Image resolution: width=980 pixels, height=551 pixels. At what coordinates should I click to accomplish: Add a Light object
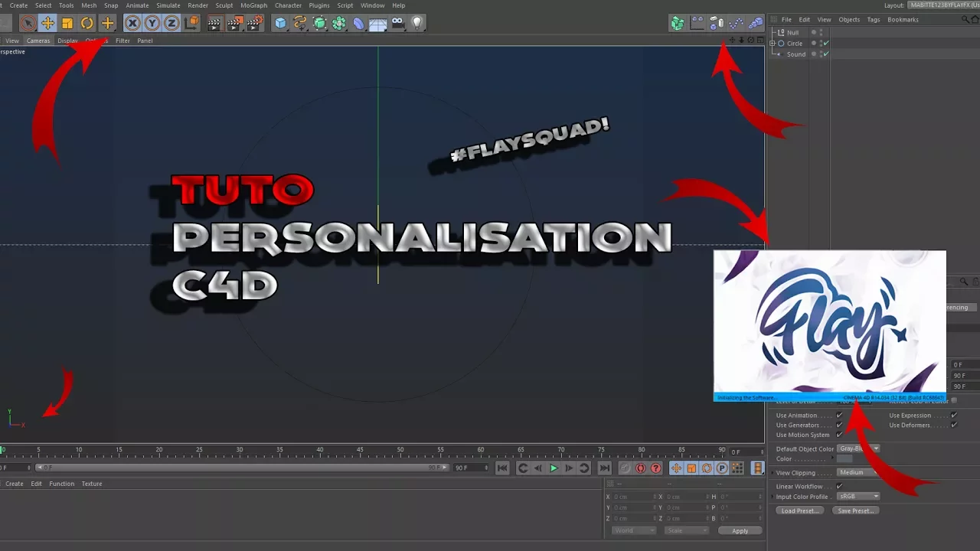pyautogui.click(x=416, y=23)
